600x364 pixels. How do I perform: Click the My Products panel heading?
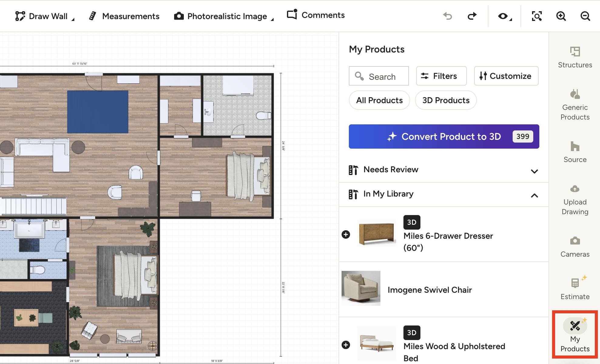[x=376, y=49]
